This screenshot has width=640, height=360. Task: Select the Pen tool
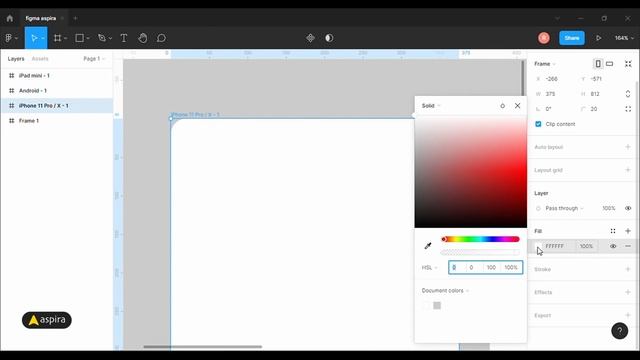[x=102, y=38]
